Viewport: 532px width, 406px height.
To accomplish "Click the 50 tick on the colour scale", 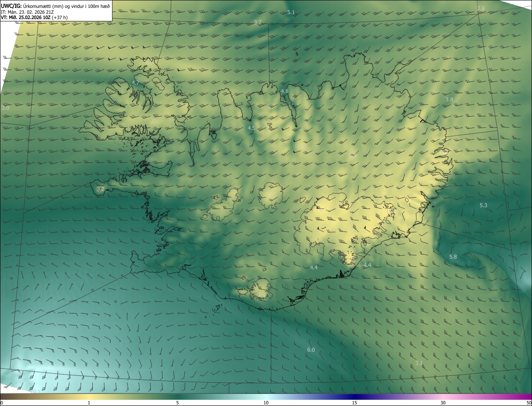I will pos(529,403).
